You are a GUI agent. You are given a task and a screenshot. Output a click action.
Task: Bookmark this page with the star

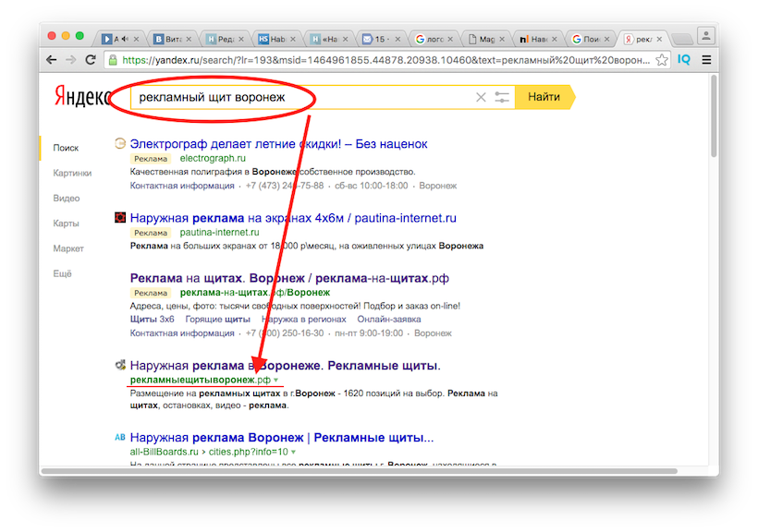(661, 60)
